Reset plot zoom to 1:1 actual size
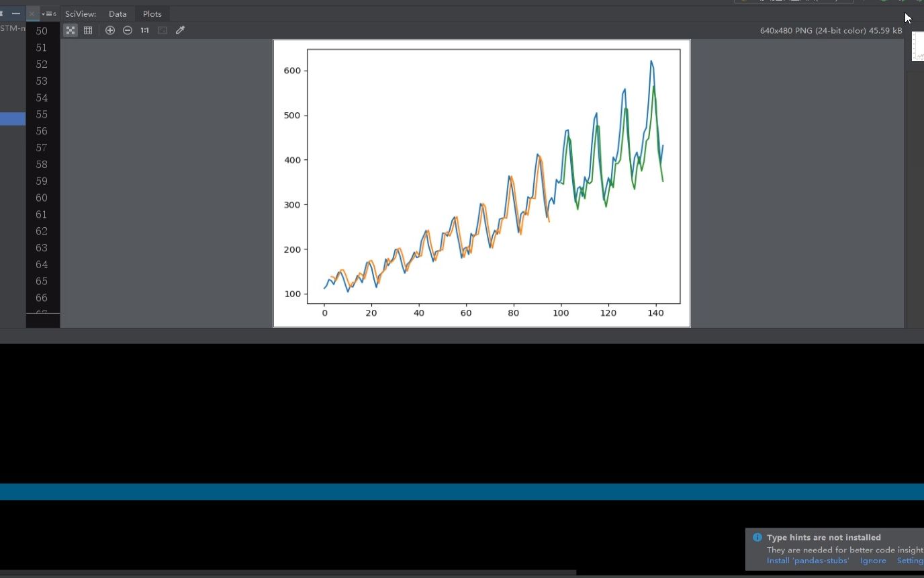924x578 pixels. pos(145,30)
